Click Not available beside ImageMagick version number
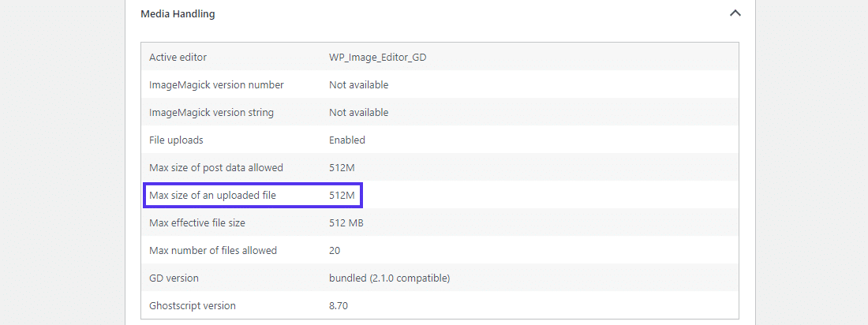Viewport: 868px width, 325px height. tap(358, 84)
